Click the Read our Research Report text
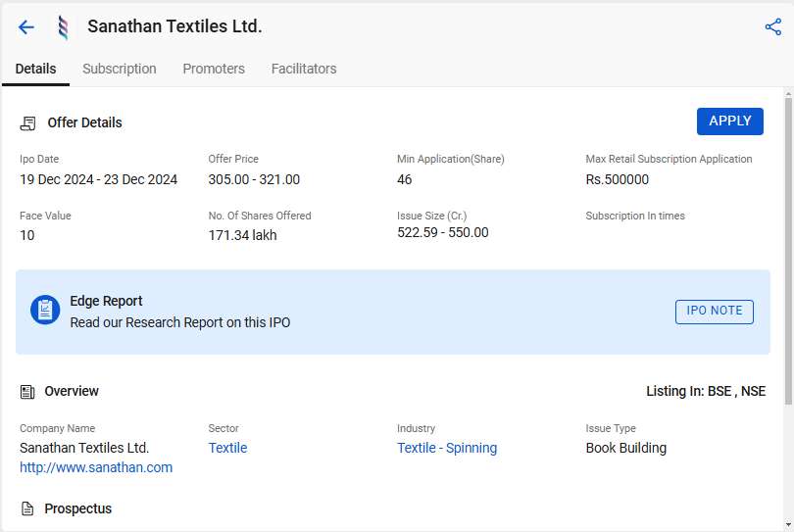 [x=180, y=323]
